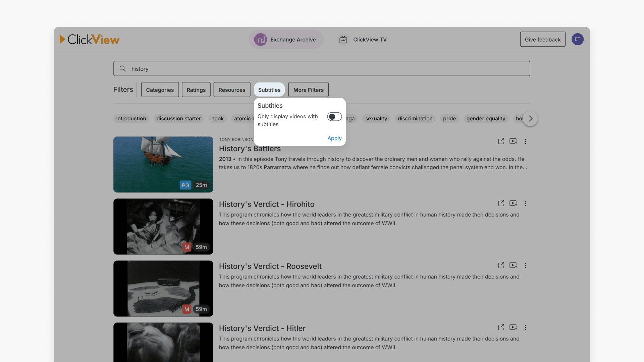Click share icon for History's Verdict - Hitler
Viewport: 644px width, 362px height.
coord(501,327)
